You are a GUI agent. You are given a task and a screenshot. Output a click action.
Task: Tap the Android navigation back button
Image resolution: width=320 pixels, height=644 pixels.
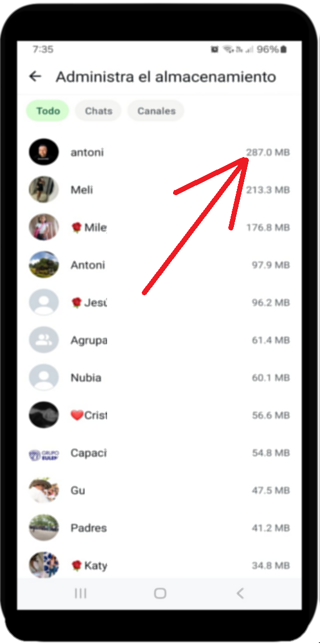click(241, 593)
